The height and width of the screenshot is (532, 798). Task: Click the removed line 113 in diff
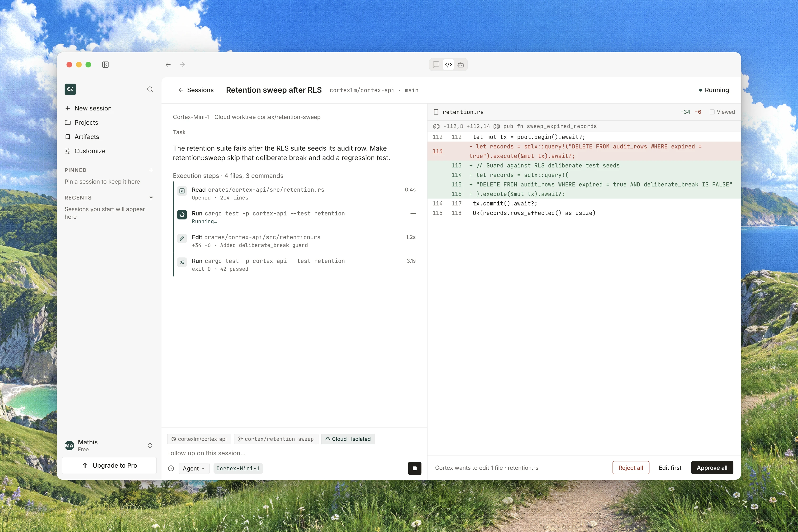pos(584,151)
